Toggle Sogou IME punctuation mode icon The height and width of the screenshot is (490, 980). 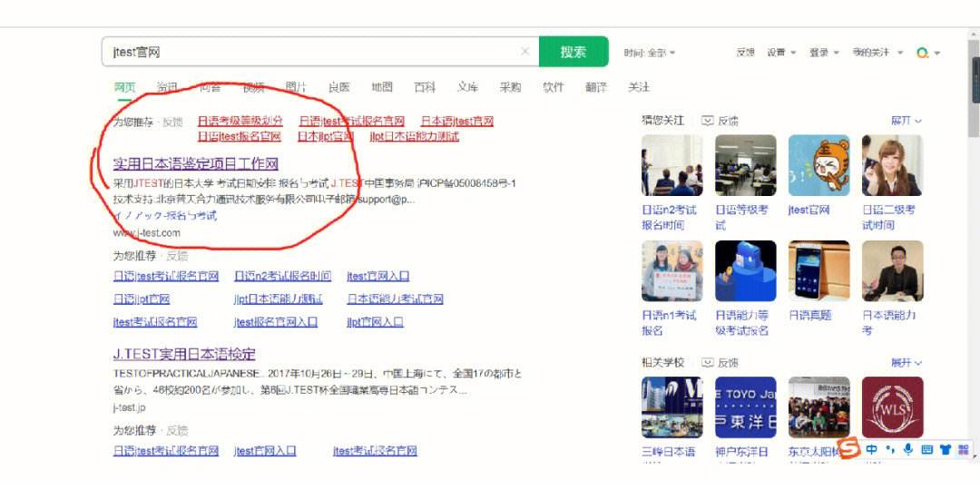(890, 449)
